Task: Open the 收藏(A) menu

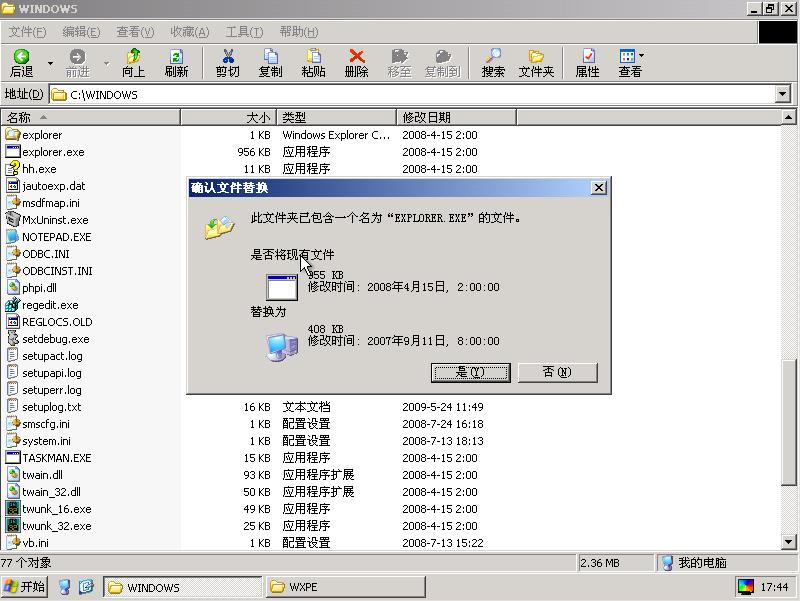Action: [x=189, y=32]
